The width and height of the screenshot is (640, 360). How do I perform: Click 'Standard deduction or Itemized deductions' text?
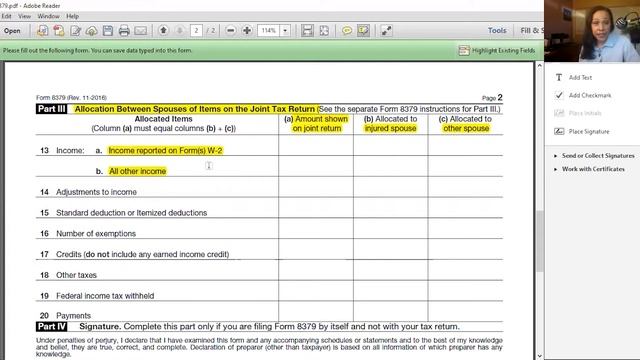click(x=131, y=213)
